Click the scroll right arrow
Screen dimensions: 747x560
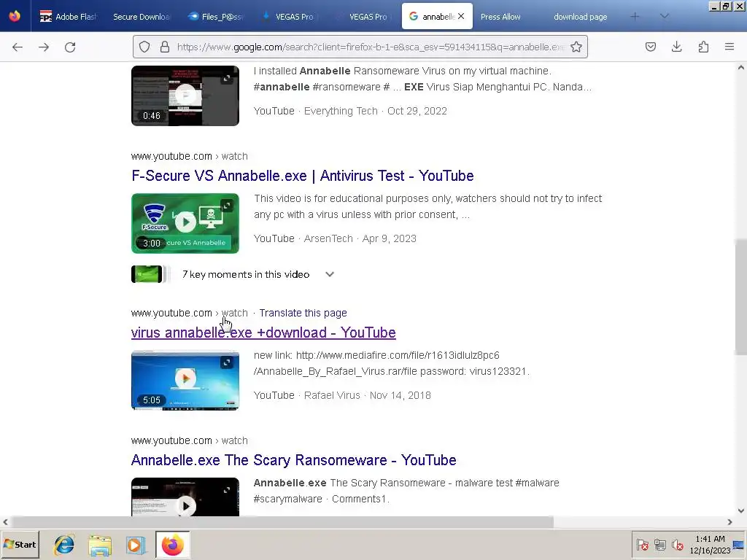pos(729,522)
